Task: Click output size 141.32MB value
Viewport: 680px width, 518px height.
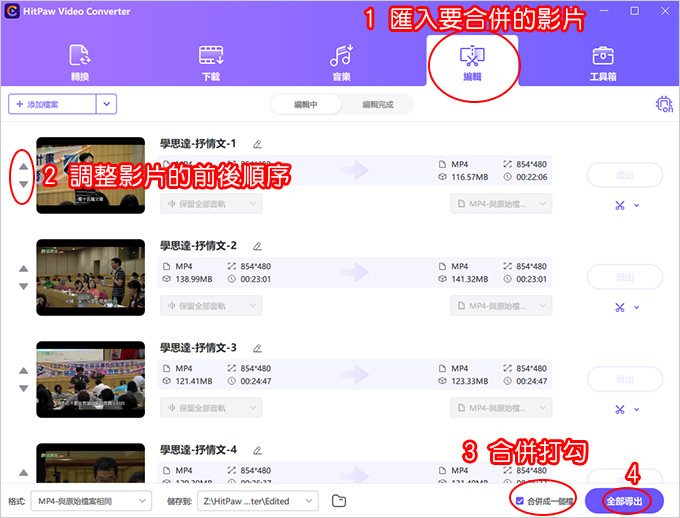Action: (x=470, y=279)
